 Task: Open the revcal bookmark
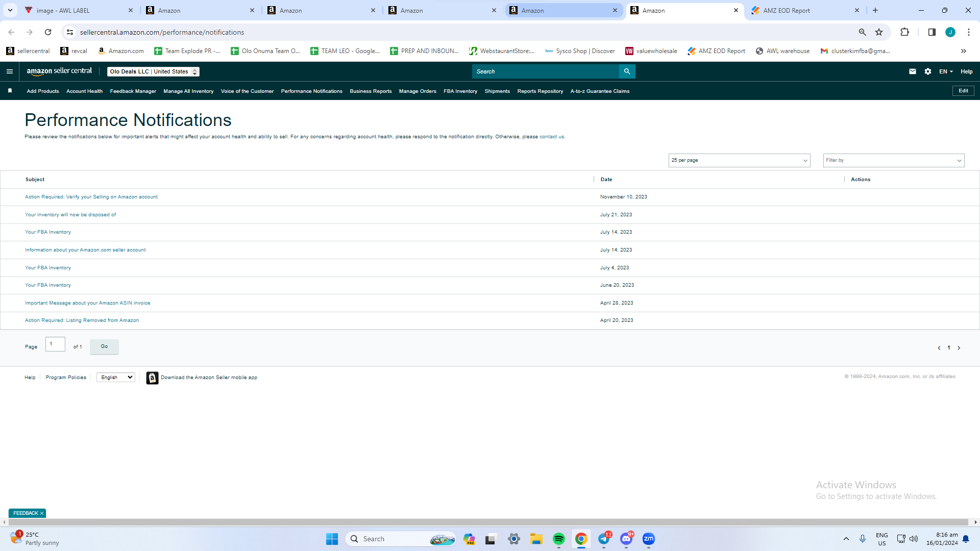pyautogui.click(x=73, y=51)
